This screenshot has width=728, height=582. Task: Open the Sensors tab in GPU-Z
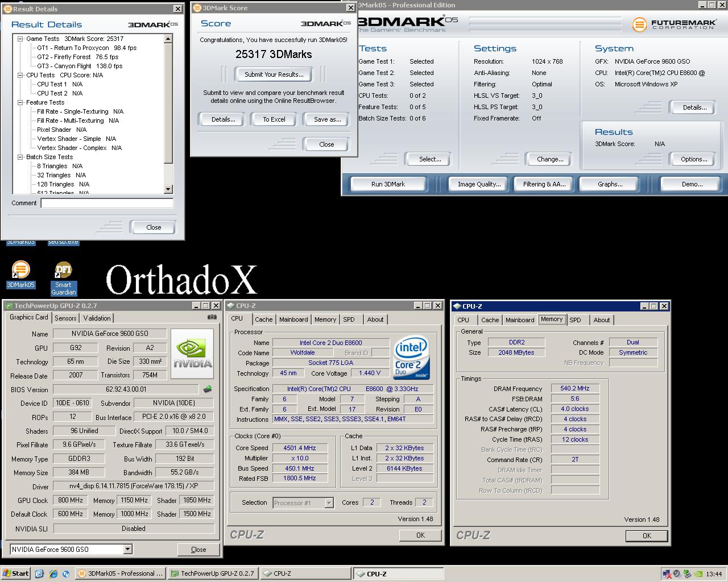65,318
